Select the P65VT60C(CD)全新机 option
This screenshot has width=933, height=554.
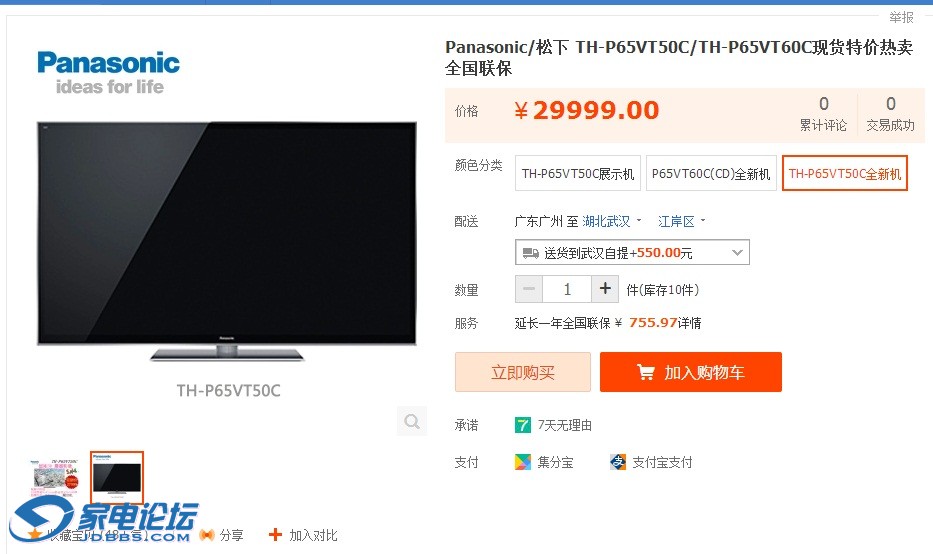pyautogui.click(x=711, y=173)
